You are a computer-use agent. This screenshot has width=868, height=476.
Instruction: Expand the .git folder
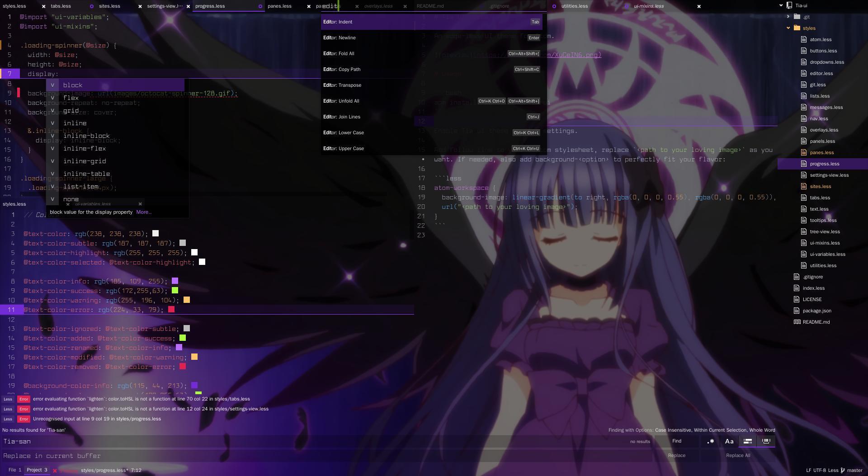tap(788, 17)
